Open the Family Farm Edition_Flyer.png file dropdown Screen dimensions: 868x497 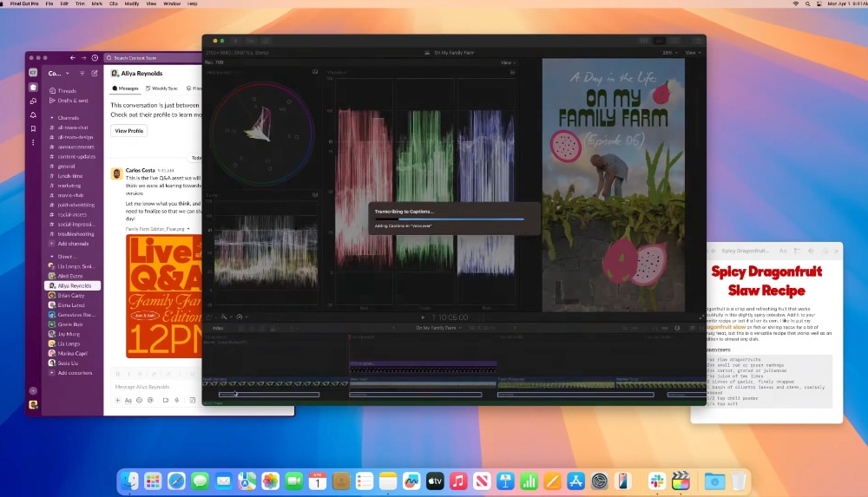pos(188,229)
